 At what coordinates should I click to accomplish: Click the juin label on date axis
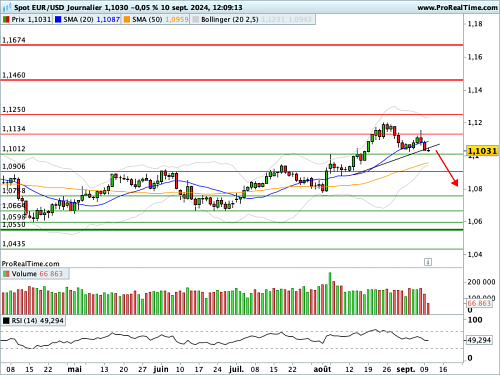[161, 369]
